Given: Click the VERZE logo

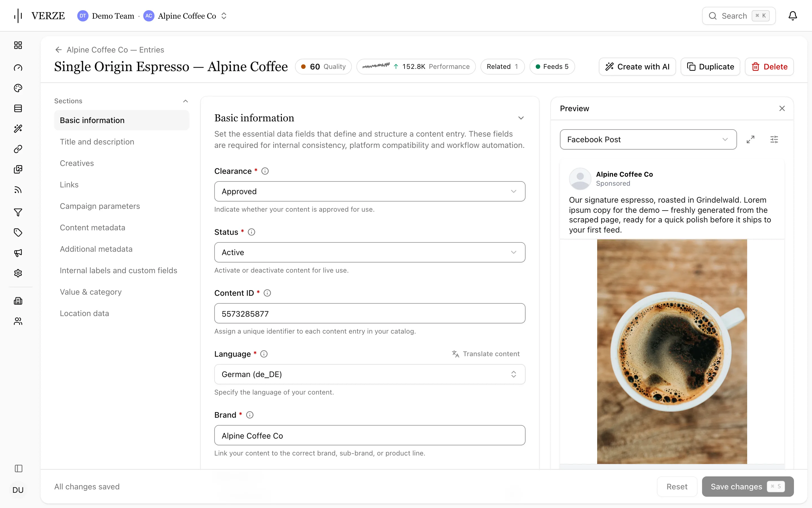Looking at the screenshot, I should pyautogui.click(x=39, y=16).
